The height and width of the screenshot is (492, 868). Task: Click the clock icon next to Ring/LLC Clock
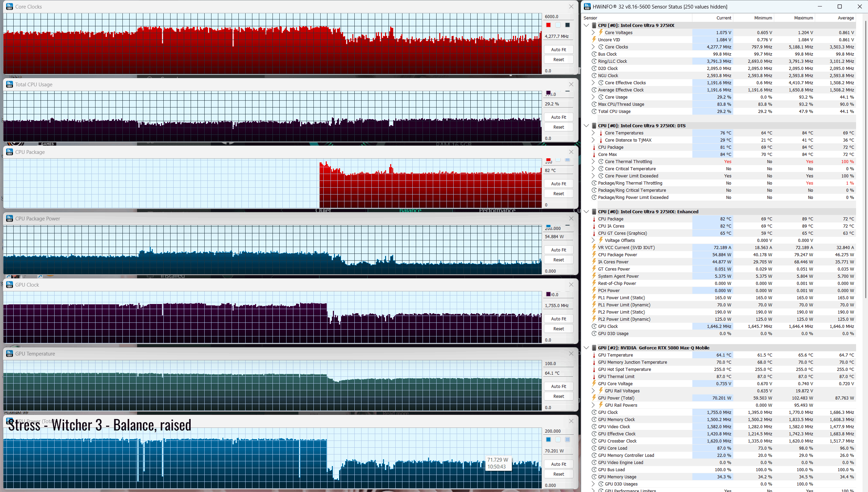pos(594,61)
